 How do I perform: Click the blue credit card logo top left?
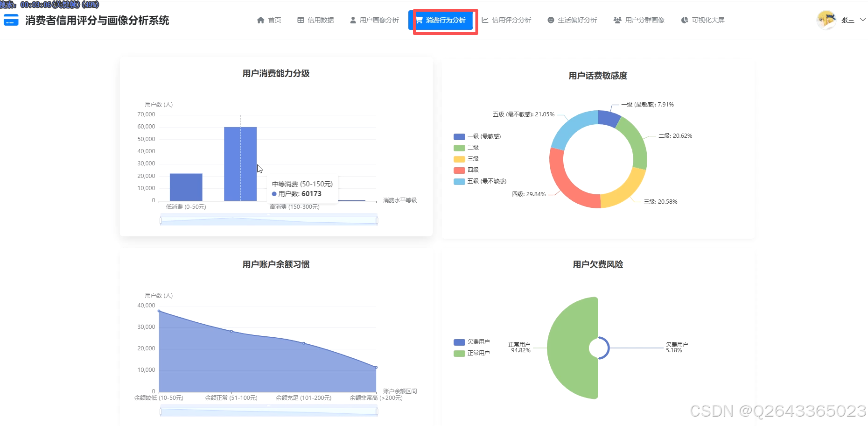click(11, 20)
